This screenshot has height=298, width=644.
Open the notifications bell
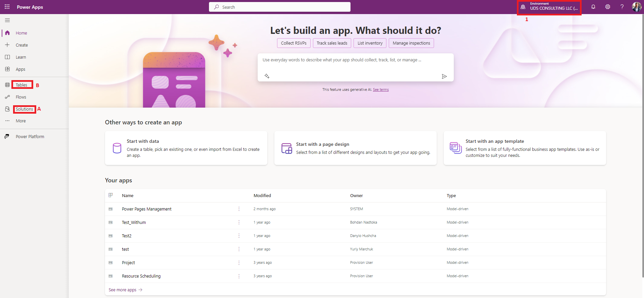click(x=593, y=7)
